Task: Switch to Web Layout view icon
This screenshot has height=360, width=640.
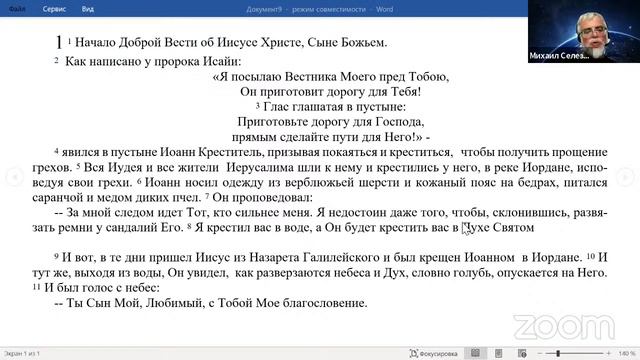Action: pyautogui.click(x=522, y=353)
